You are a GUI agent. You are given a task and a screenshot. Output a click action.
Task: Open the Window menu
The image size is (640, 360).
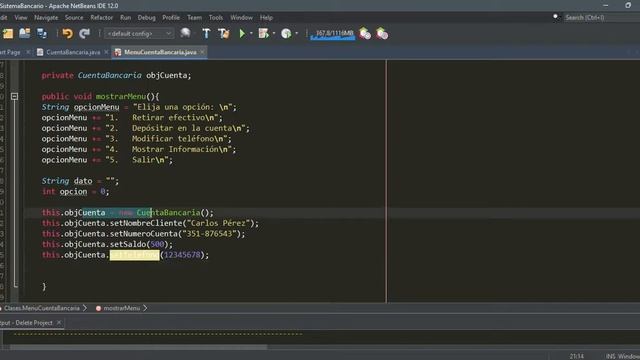(x=241, y=18)
